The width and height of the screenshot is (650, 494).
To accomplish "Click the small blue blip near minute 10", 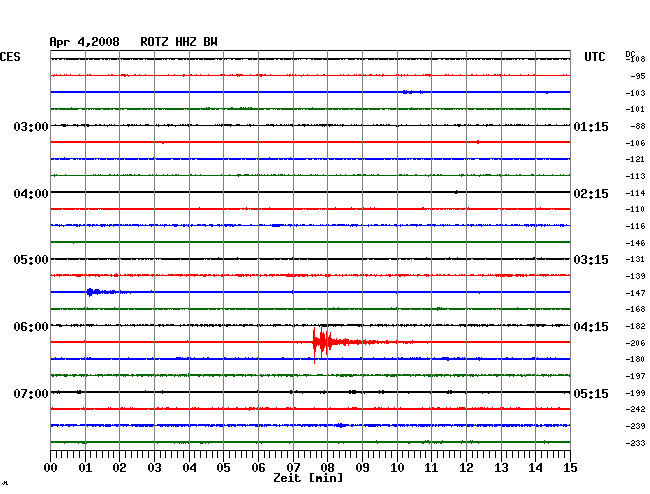I will pyautogui.click(x=412, y=92).
